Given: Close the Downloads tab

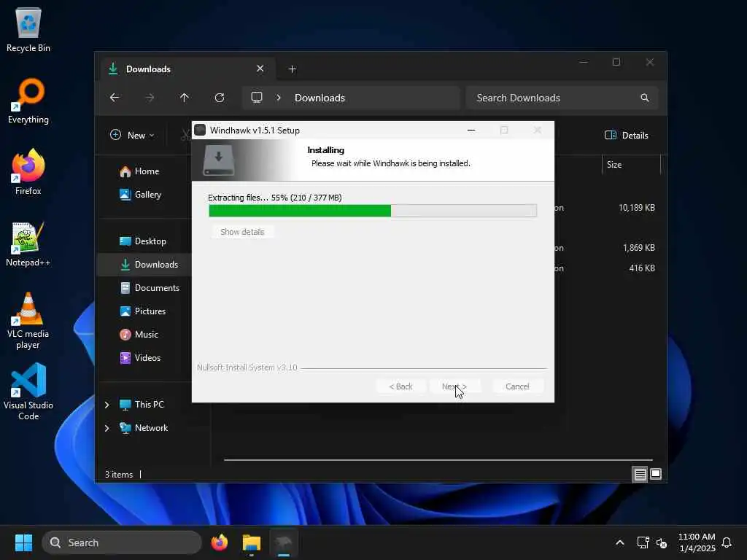Looking at the screenshot, I should click(260, 69).
